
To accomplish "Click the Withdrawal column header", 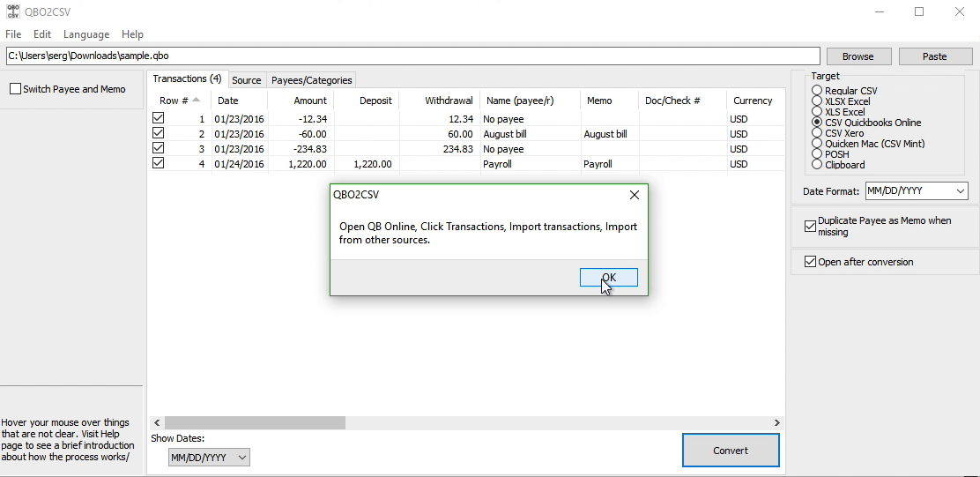I will pos(440,101).
